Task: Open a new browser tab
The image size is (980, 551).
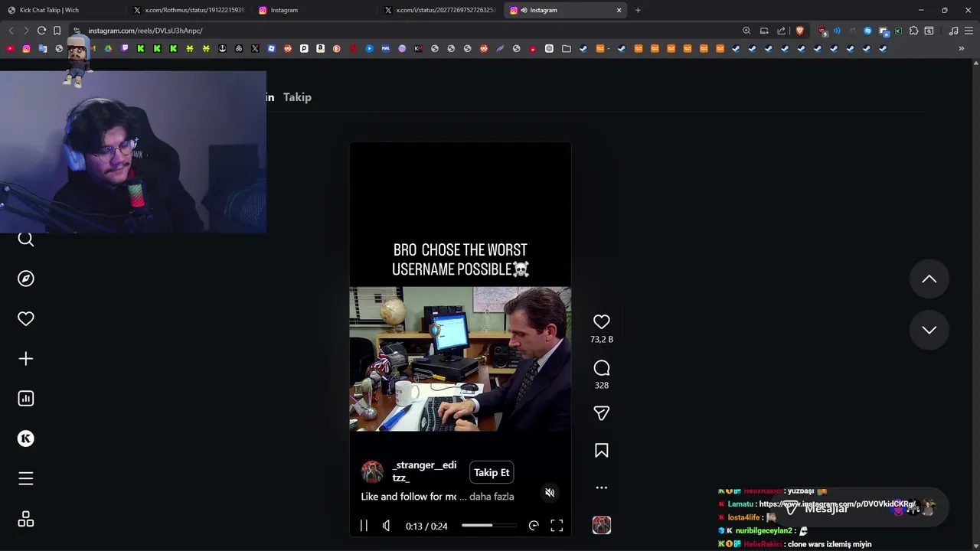Action: tap(638, 10)
